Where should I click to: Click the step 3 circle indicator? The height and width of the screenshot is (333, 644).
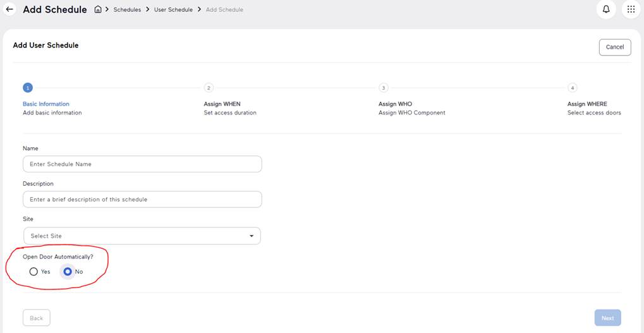coord(383,88)
